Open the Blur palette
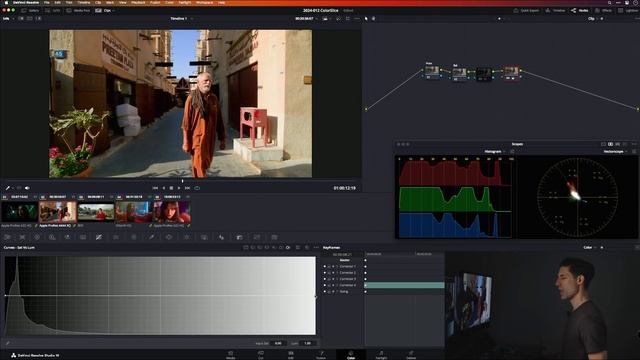640x360 pixels. [221, 237]
